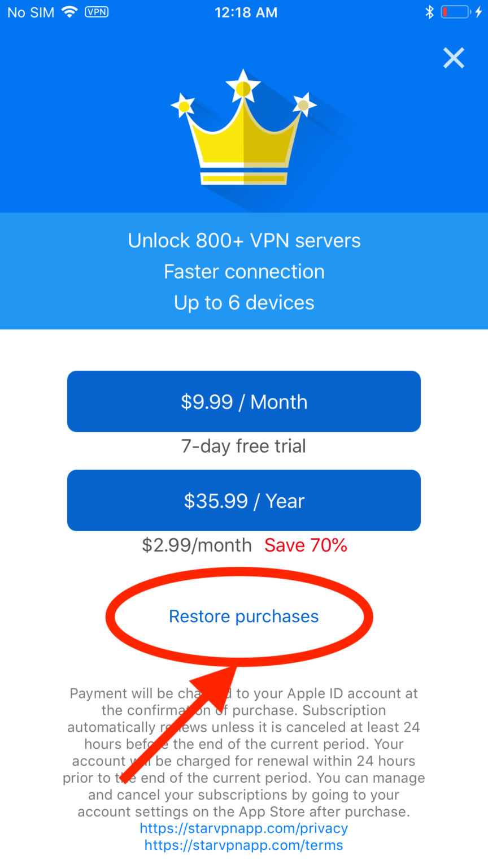Select the clock time in the status bar

click(x=246, y=12)
